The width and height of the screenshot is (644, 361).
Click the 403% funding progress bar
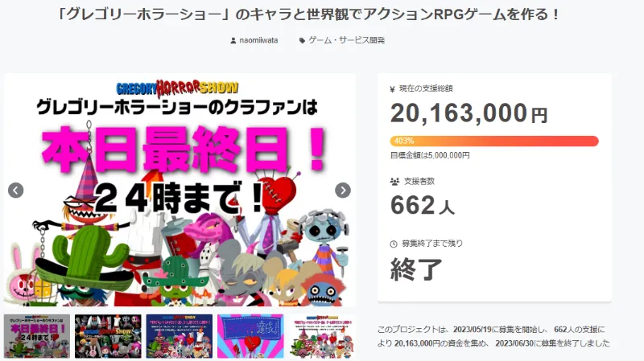coord(494,142)
